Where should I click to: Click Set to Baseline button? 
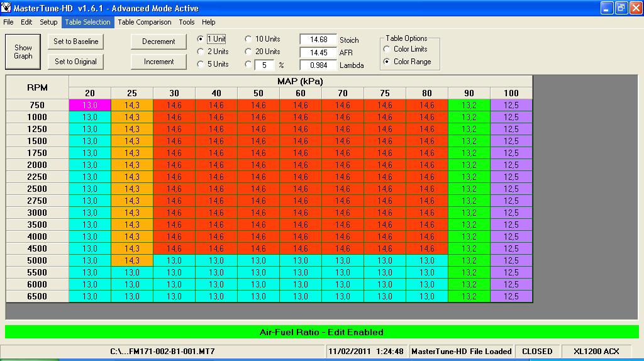76,42
